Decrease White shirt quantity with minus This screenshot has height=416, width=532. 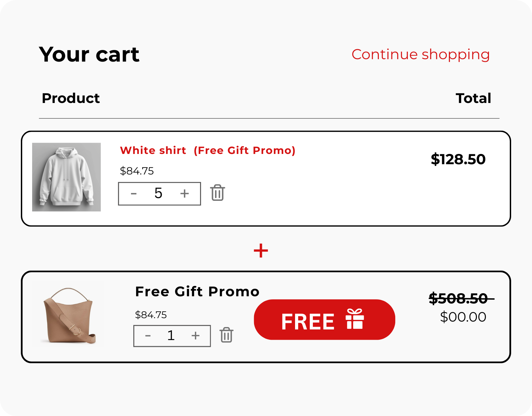134,194
